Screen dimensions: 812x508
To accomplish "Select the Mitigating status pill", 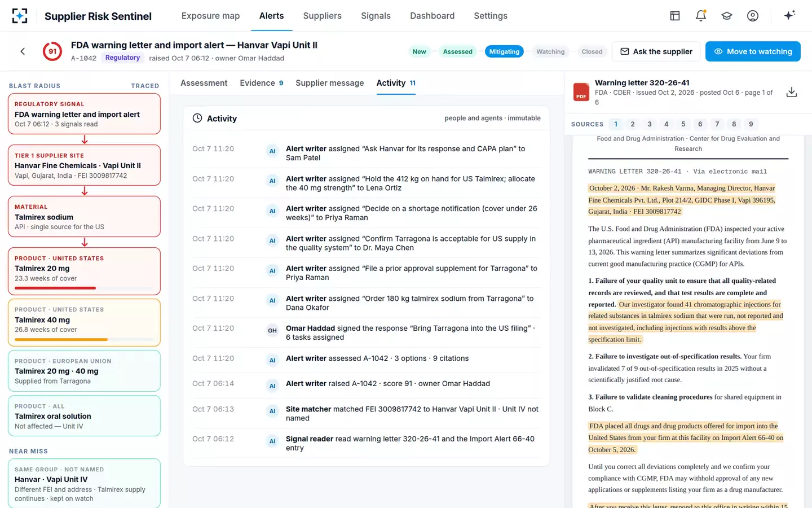I will coord(504,51).
